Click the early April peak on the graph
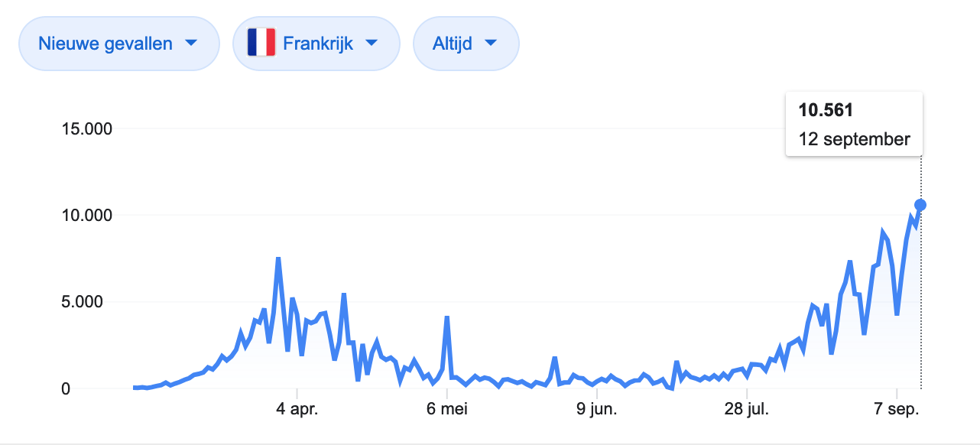Image resolution: width=980 pixels, height=445 pixels. tap(278, 259)
